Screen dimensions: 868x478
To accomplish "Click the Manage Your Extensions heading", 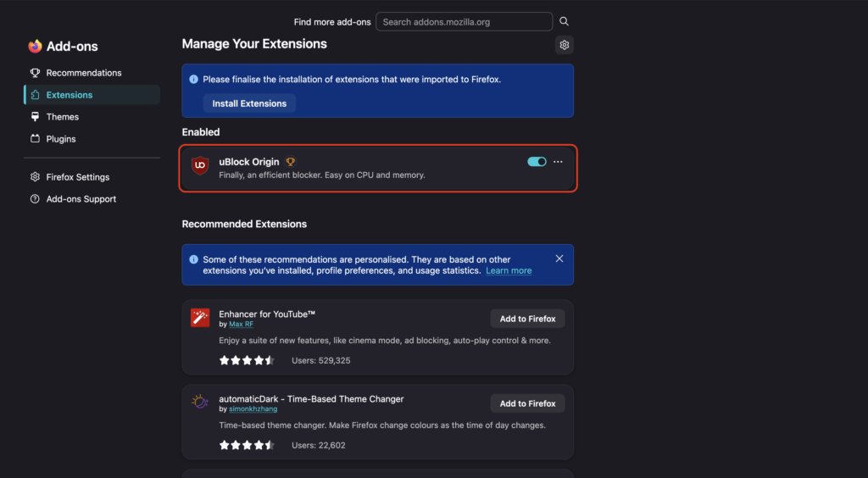I will [x=254, y=44].
